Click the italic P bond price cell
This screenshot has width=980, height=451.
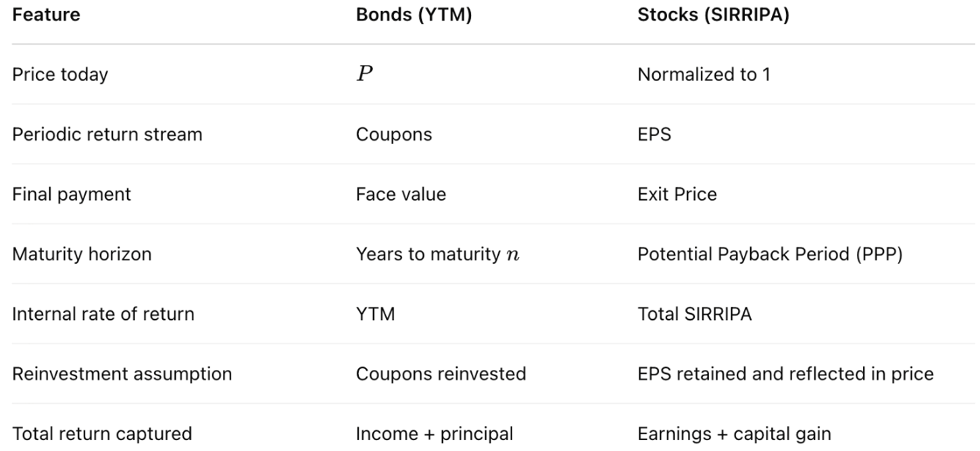(365, 74)
